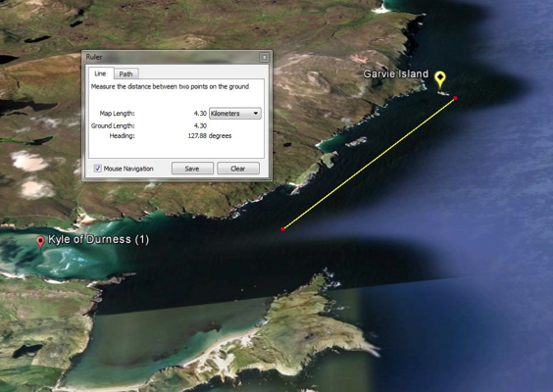The height and width of the screenshot is (392, 553).
Task: Click the Kyle of Durness (1) label
Action: pyautogui.click(x=98, y=240)
